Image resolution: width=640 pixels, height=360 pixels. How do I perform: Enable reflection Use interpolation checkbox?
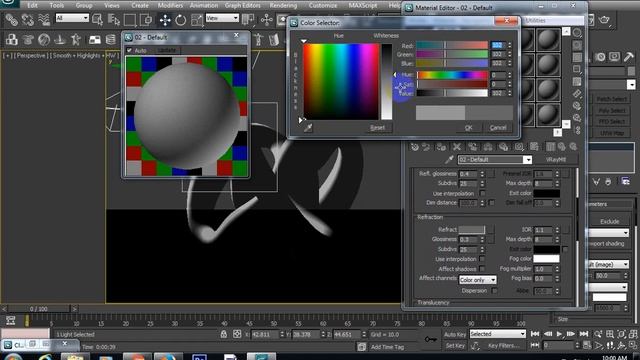[482, 193]
